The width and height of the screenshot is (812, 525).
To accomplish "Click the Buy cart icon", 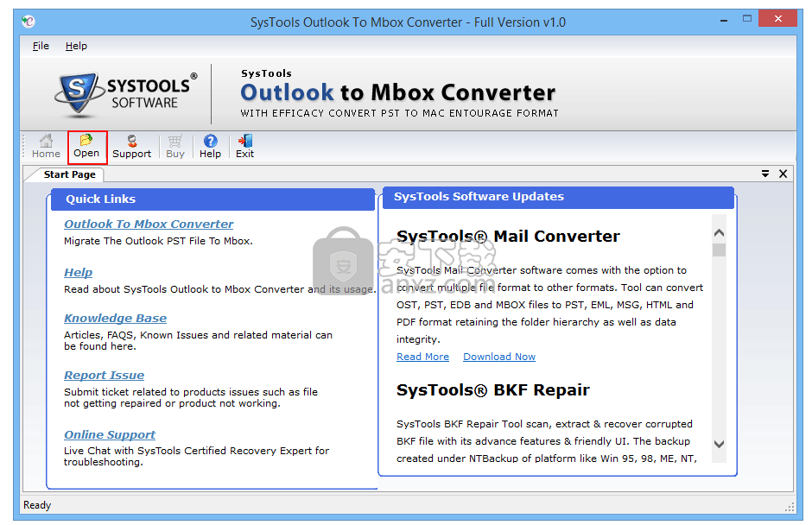I will (x=175, y=147).
